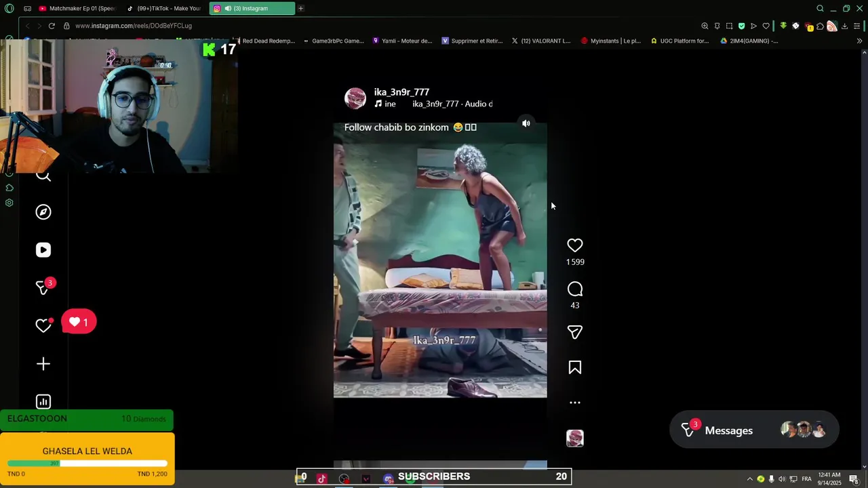Open the reel comments (43)
The width and height of the screenshot is (868, 488).
tap(574, 289)
